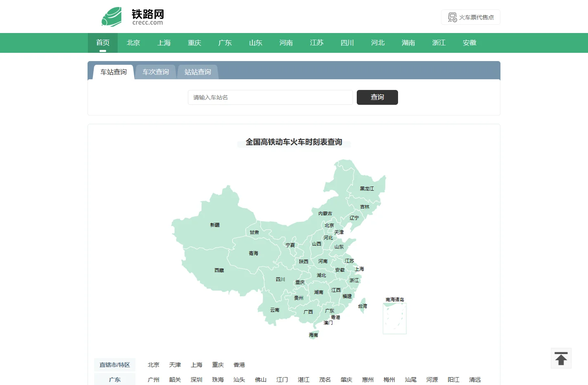This screenshot has height=385, width=588.
Task: Select 青海 province on the map
Action: (254, 253)
